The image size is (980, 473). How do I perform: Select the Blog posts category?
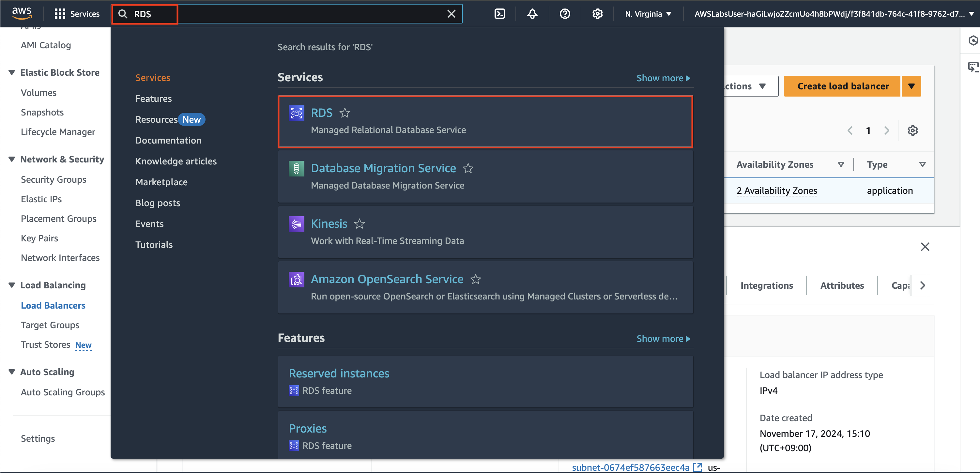tap(158, 203)
